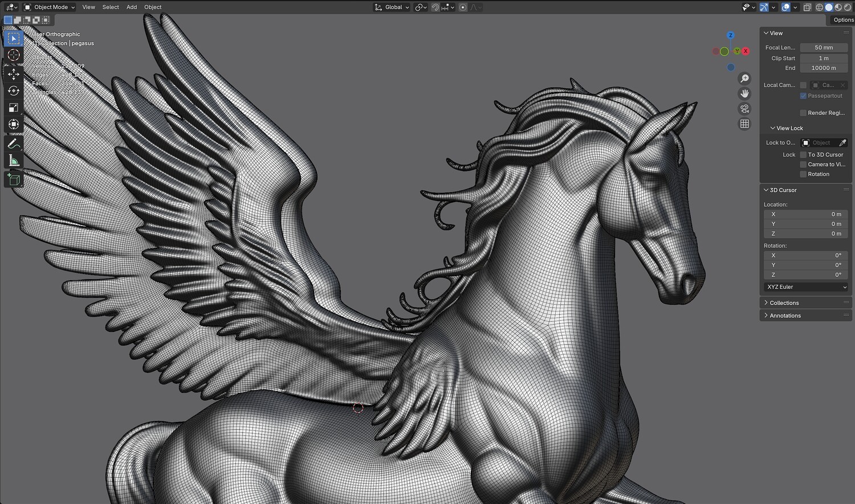Screen dimensions: 855x504
Task: Pick the Rotate tool
Action: [x=14, y=91]
